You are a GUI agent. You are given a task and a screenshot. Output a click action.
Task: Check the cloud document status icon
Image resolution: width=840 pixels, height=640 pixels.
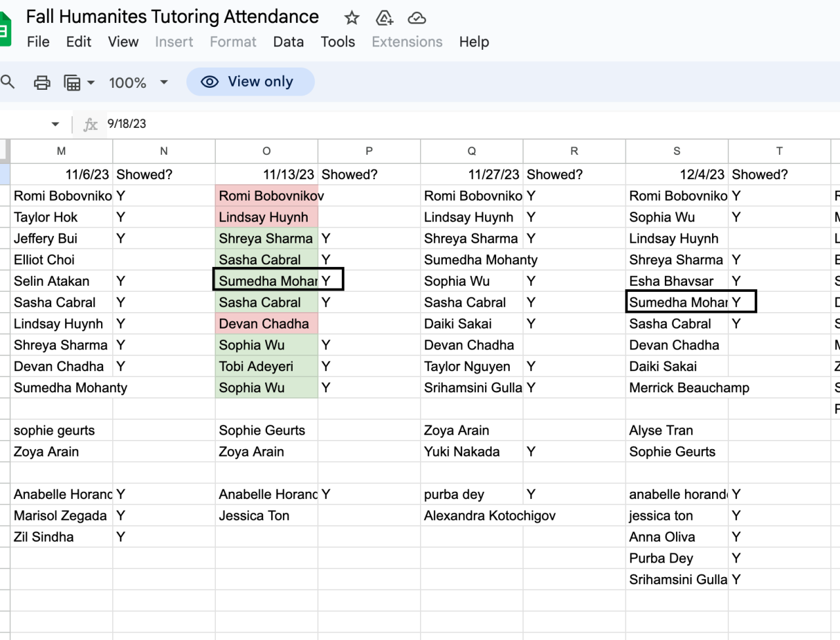pos(417,18)
